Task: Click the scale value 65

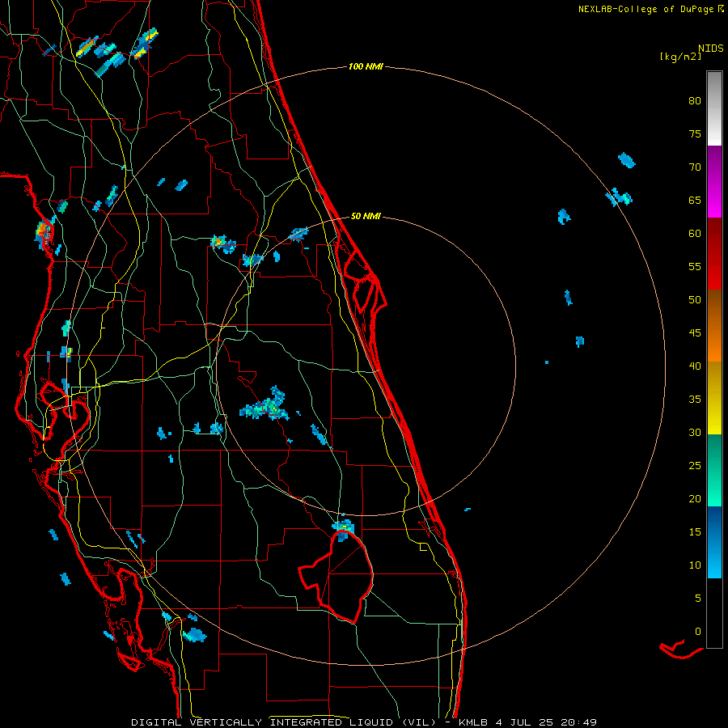Action: pos(695,201)
